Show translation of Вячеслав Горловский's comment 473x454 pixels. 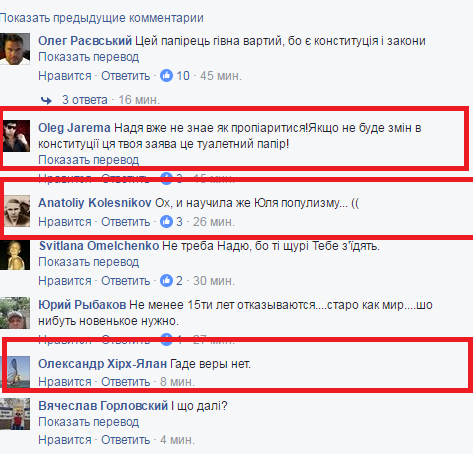coord(88,422)
